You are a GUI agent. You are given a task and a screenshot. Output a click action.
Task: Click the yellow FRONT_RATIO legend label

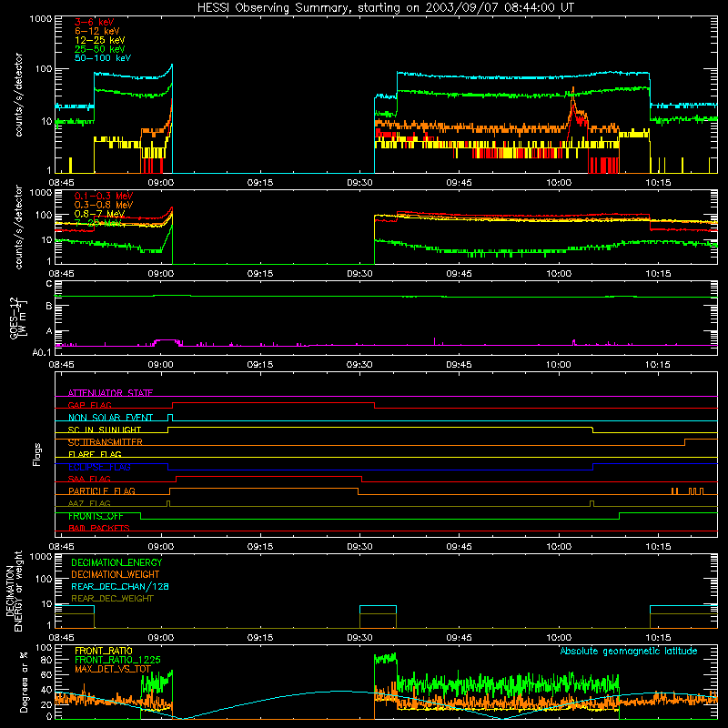coord(104,651)
